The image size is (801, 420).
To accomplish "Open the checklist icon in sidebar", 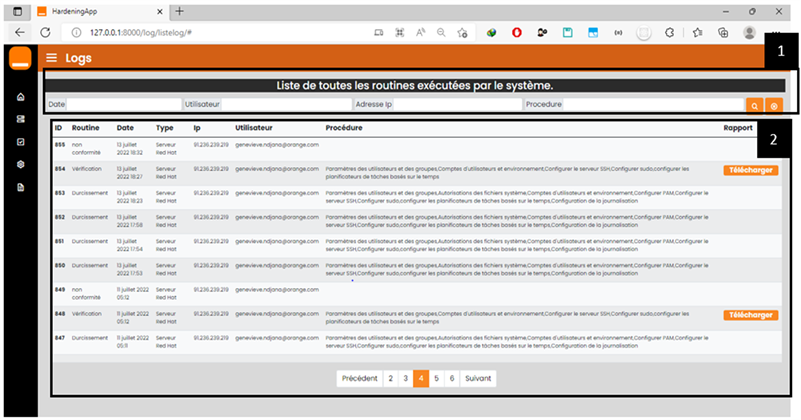I will pyautogui.click(x=20, y=141).
